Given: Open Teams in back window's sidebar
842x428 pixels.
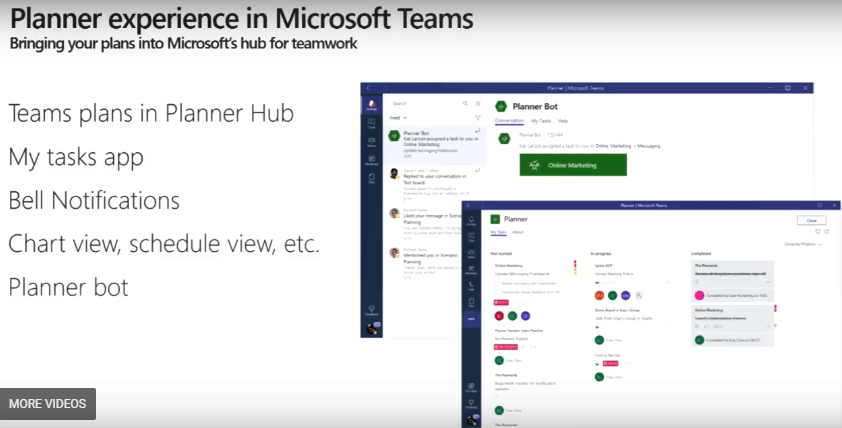Looking at the screenshot, I should click(x=372, y=142).
